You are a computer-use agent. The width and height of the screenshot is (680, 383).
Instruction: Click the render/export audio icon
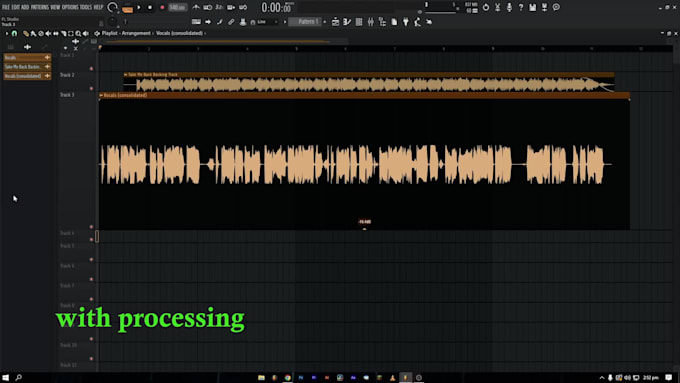click(x=544, y=7)
